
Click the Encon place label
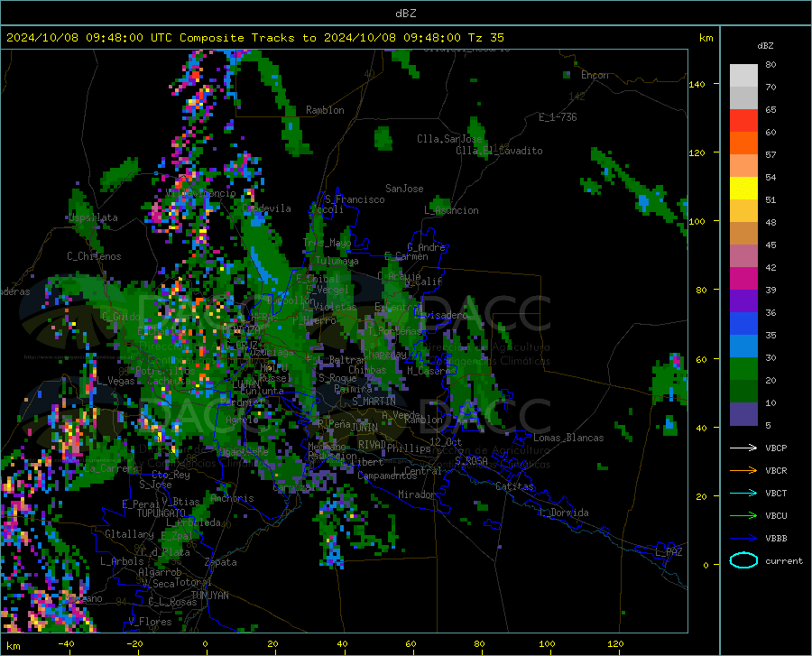tap(595, 75)
